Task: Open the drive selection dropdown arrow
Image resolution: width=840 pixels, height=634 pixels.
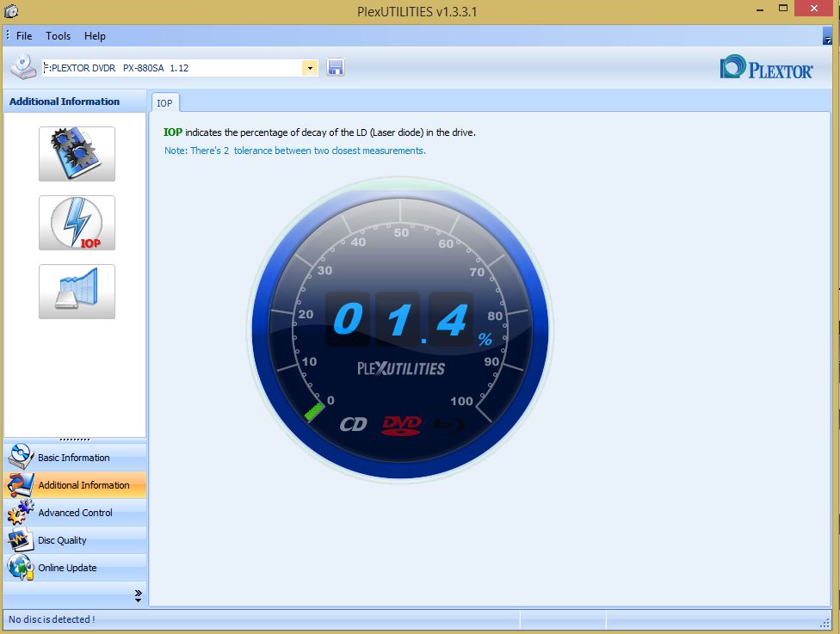Action: (310, 68)
